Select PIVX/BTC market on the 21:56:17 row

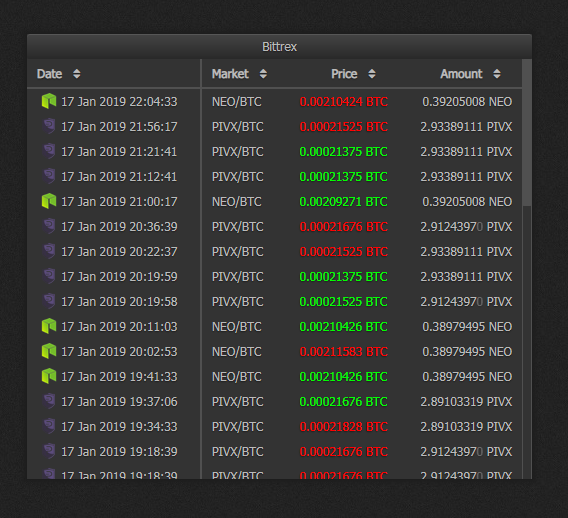pos(238,127)
